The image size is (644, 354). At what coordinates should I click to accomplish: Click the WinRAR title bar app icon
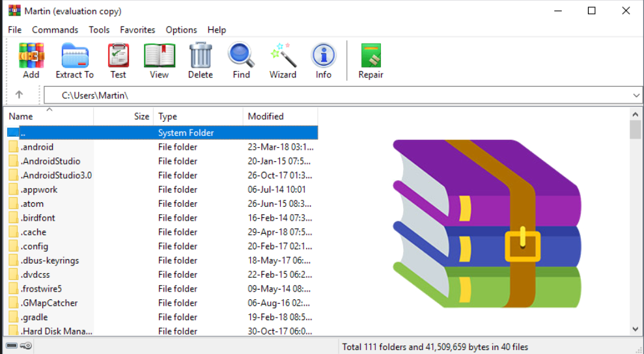(x=14, y=10)
